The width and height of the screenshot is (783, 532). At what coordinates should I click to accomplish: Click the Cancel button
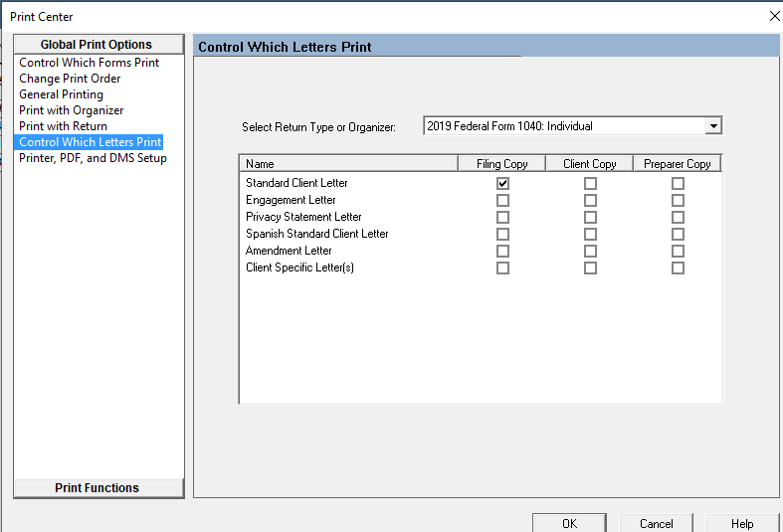pos(656,523)
